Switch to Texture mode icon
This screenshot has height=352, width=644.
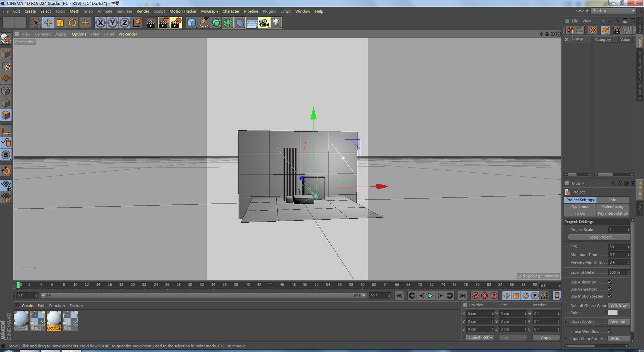(6, 66)
